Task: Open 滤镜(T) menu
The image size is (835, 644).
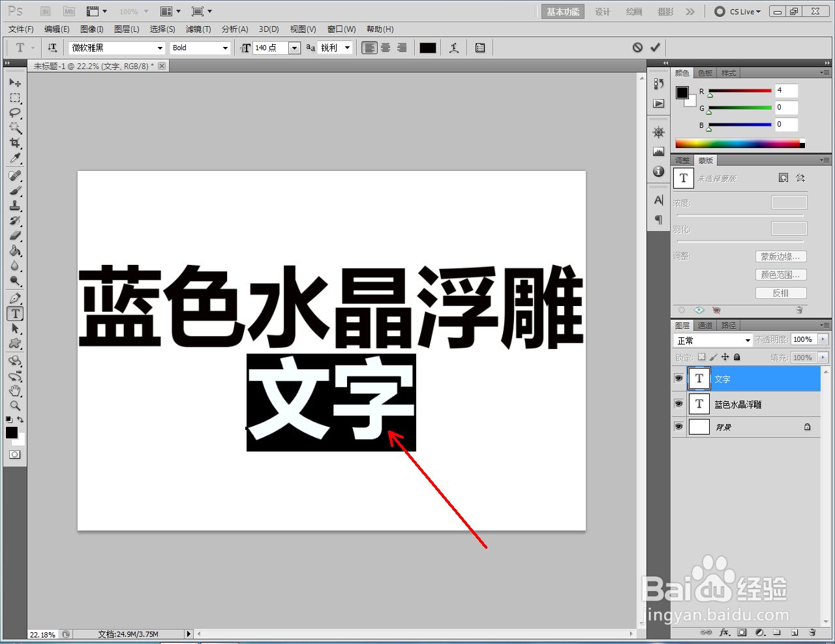Action: click(198, 29)
